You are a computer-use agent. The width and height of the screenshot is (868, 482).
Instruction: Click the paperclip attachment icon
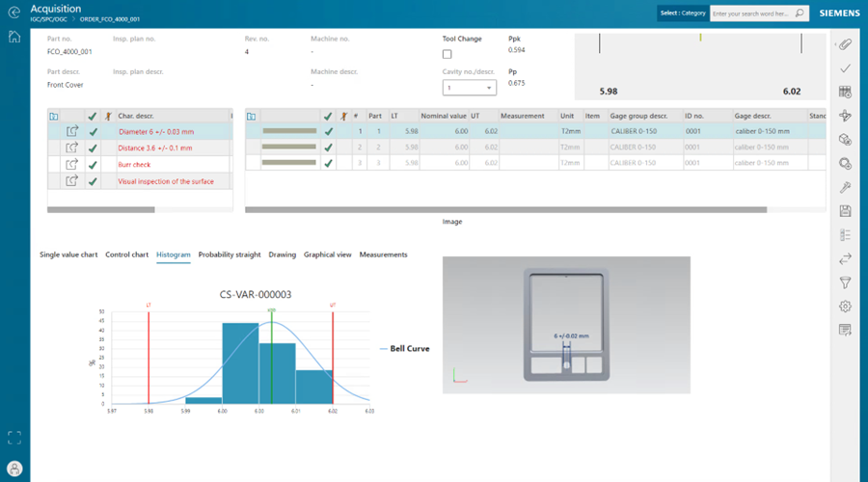click(x=845, y=44)
